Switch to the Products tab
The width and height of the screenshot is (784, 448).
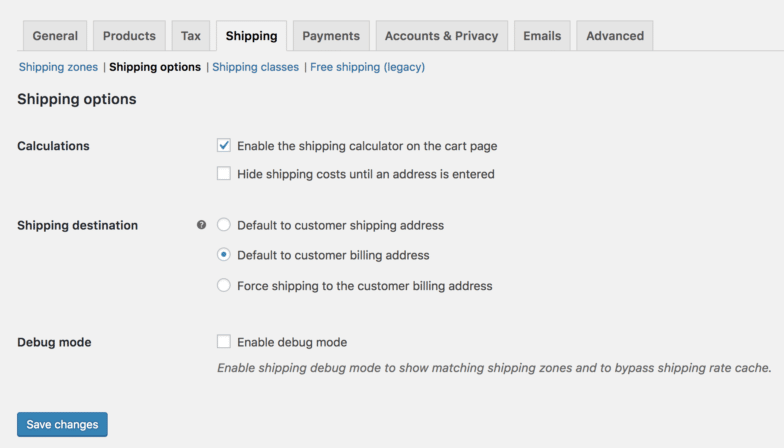tap(129, 36)
